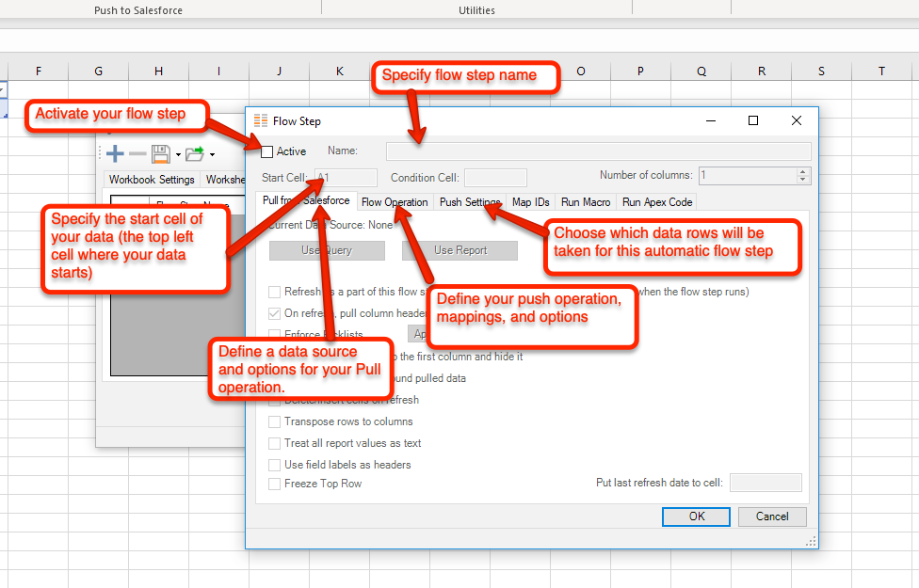Click the Use Query button

[327, 250]
